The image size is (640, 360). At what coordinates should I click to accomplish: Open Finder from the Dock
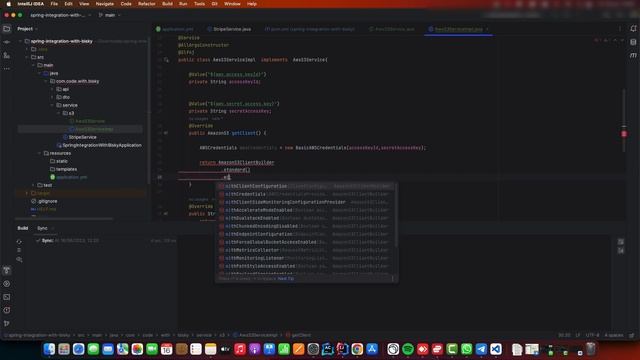coord(49,349)
